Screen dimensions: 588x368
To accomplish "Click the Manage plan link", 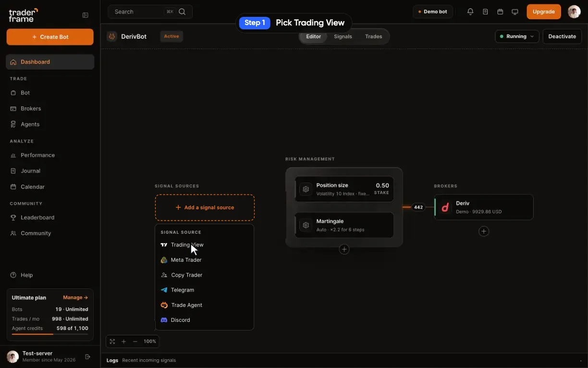I will point(75,298).
